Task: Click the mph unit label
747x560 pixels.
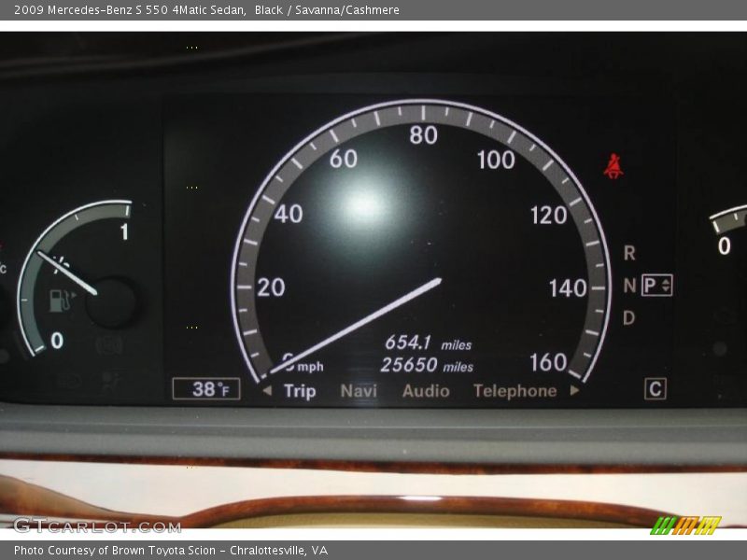Action: click(310, 367)
